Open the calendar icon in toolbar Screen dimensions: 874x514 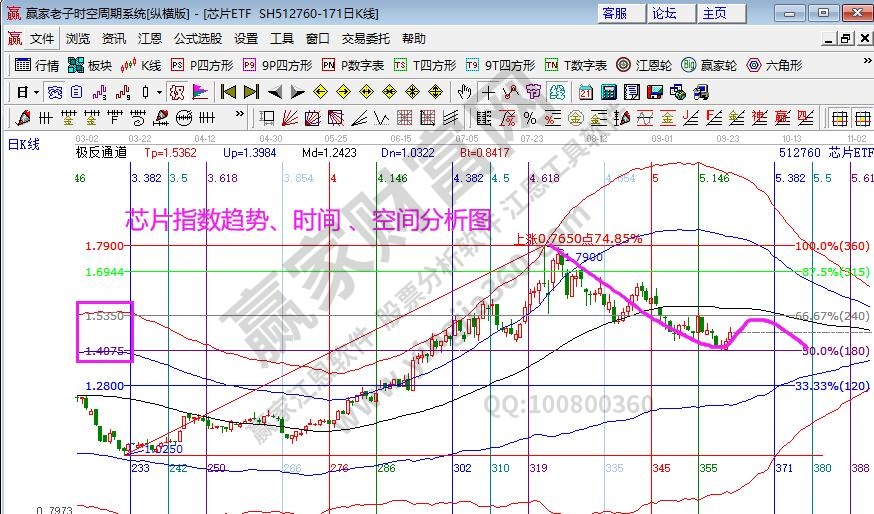tap(584, 92)
